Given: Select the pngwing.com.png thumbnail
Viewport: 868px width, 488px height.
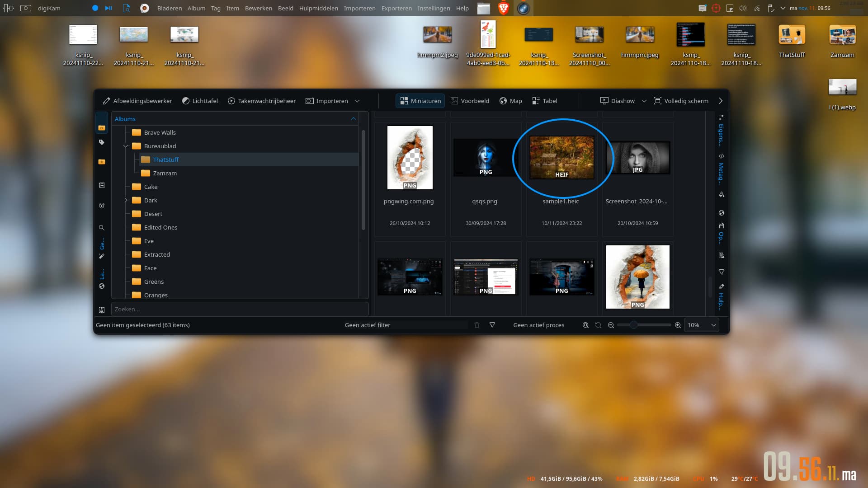Looking at the screenshot, I should pos(410,158).
